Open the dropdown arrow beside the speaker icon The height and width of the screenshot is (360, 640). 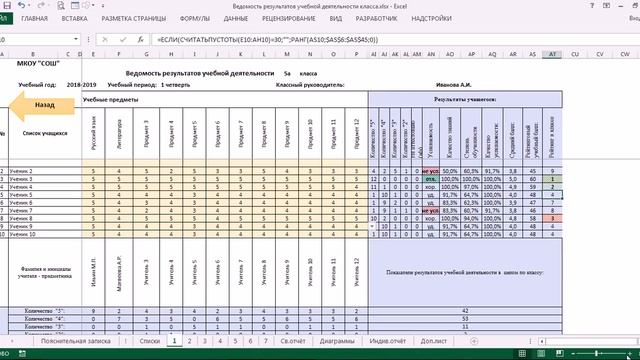click(93, 6)
